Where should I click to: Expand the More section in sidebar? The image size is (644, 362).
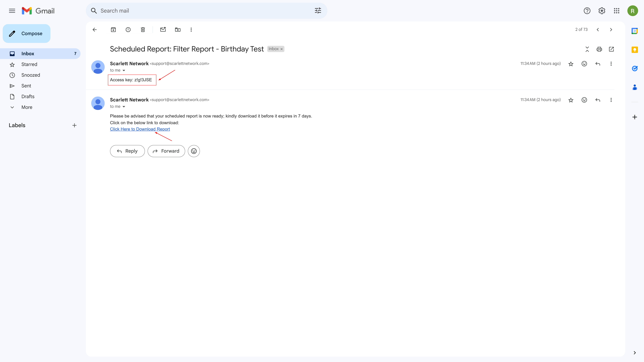coord(27,107)
